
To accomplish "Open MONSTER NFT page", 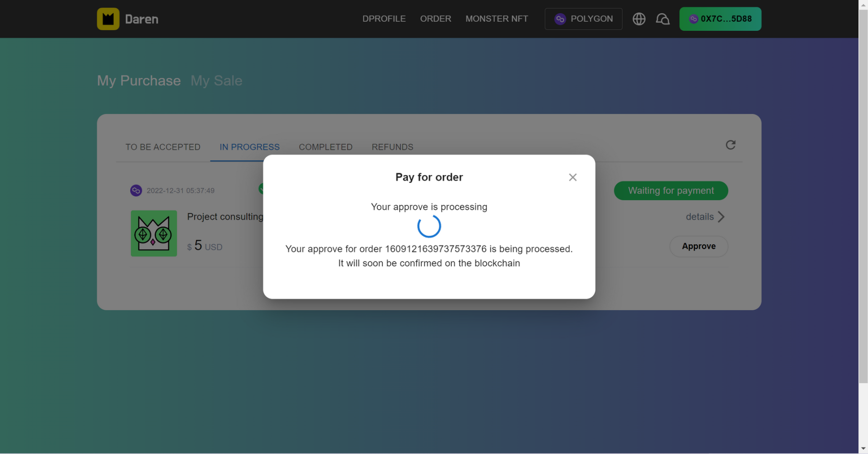I will point(497,19).
